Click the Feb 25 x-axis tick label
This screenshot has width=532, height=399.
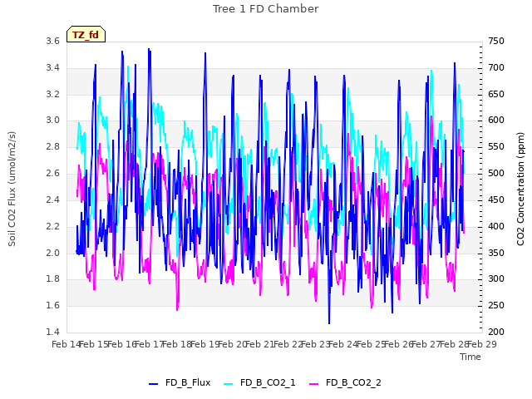pos(371,344)
